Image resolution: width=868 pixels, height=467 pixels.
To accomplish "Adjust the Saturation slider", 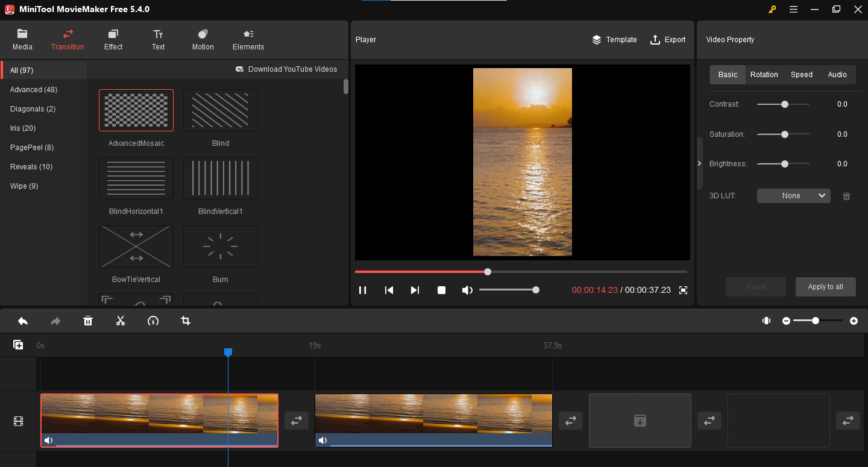I will coord(783,134).
